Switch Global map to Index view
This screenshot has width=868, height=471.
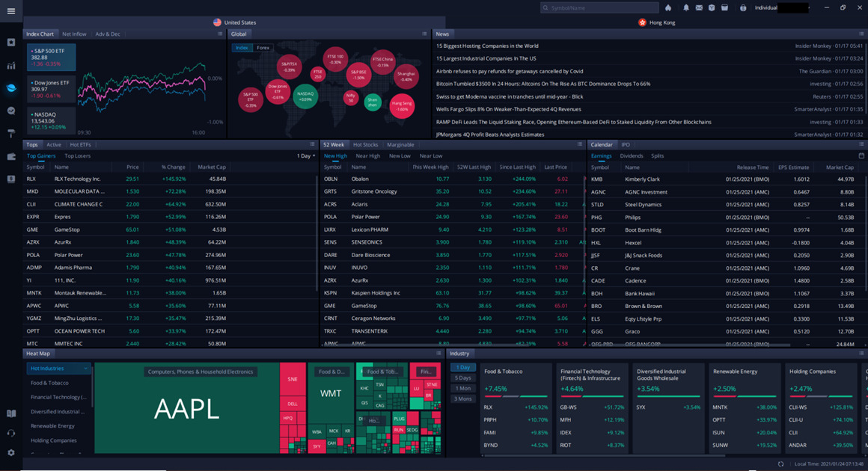point(242,48)
